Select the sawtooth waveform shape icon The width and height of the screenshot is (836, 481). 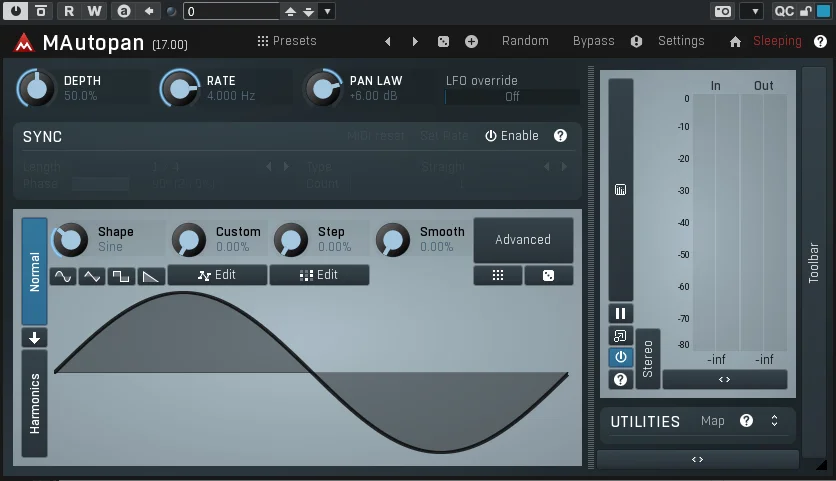point(150,276)
